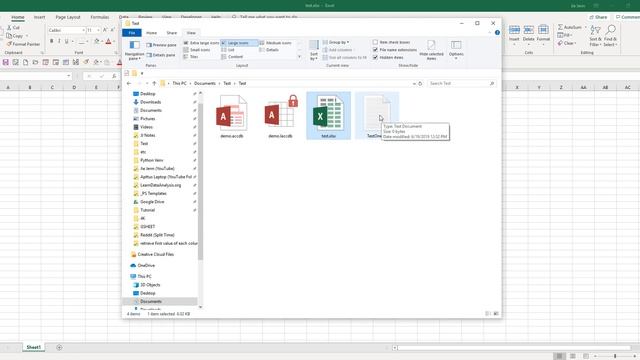
Task: Select Details pane in Explorer ribbon
Action: [x=161, y=55]
